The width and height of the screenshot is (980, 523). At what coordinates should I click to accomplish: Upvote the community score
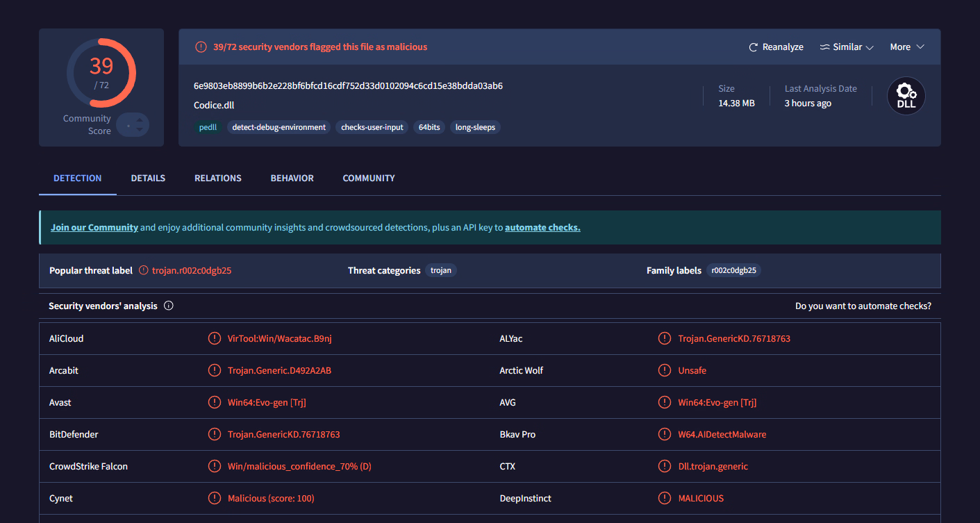140,120
